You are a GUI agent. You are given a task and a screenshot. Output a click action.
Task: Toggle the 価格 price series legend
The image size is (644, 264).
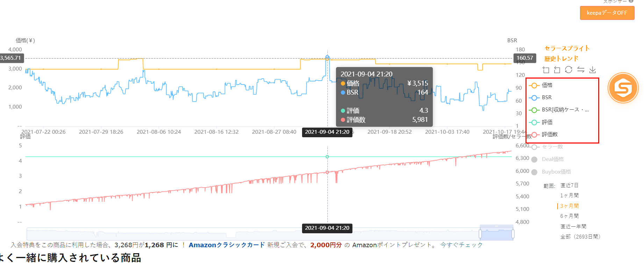(547, 85)
